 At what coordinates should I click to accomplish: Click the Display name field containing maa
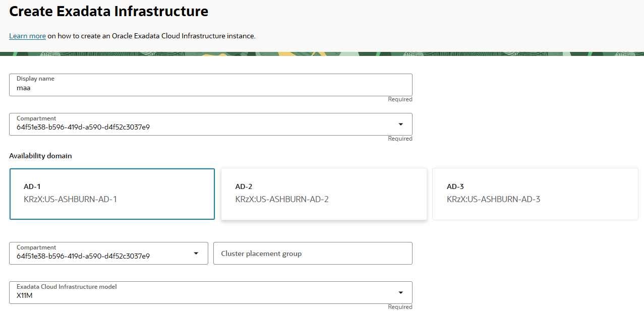coord(210,88)
